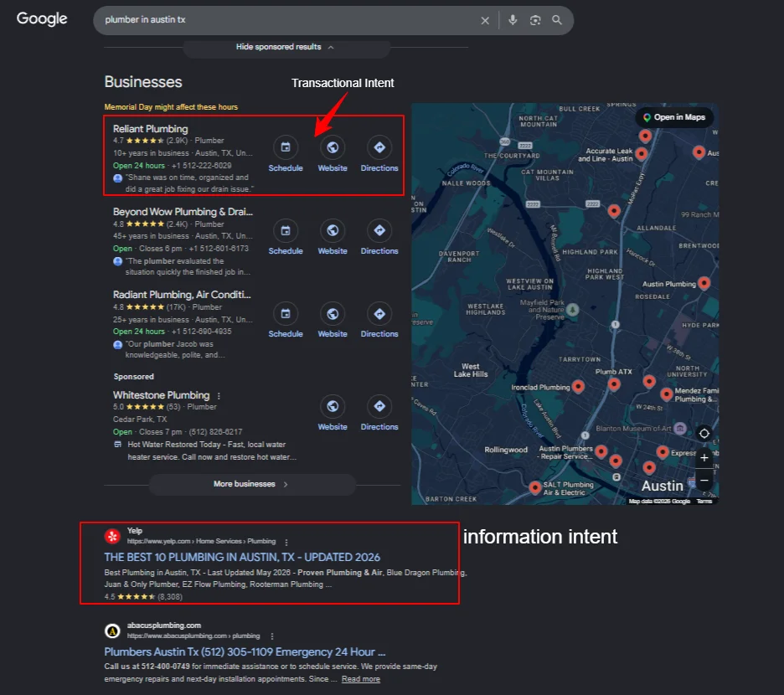Select the Ironclad Plumbing map pin
Screen dimensions: 784x695
click(x=578, y=387)
